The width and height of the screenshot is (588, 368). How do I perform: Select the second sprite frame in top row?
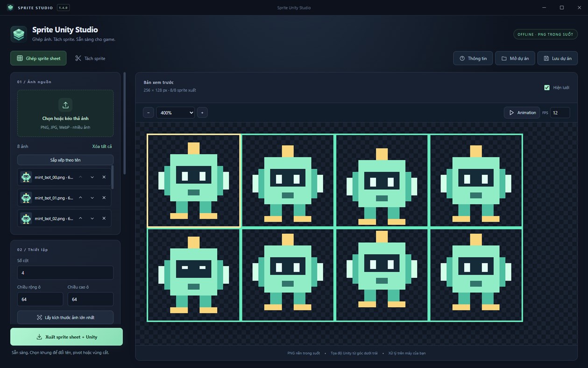(288, 180)
